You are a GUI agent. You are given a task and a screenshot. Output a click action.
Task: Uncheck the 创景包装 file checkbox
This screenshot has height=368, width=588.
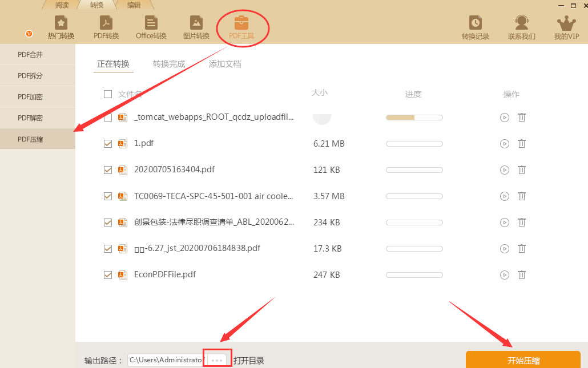click(x=108, y=223)
